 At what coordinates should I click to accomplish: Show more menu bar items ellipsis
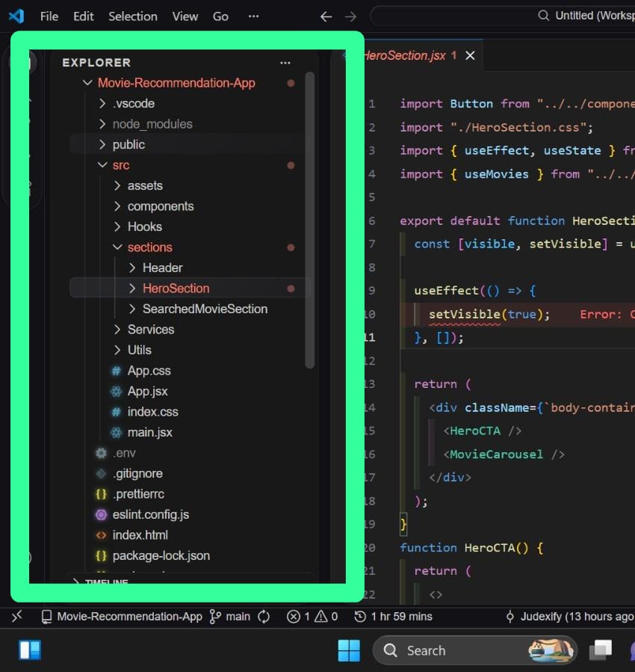click(253, 16)
